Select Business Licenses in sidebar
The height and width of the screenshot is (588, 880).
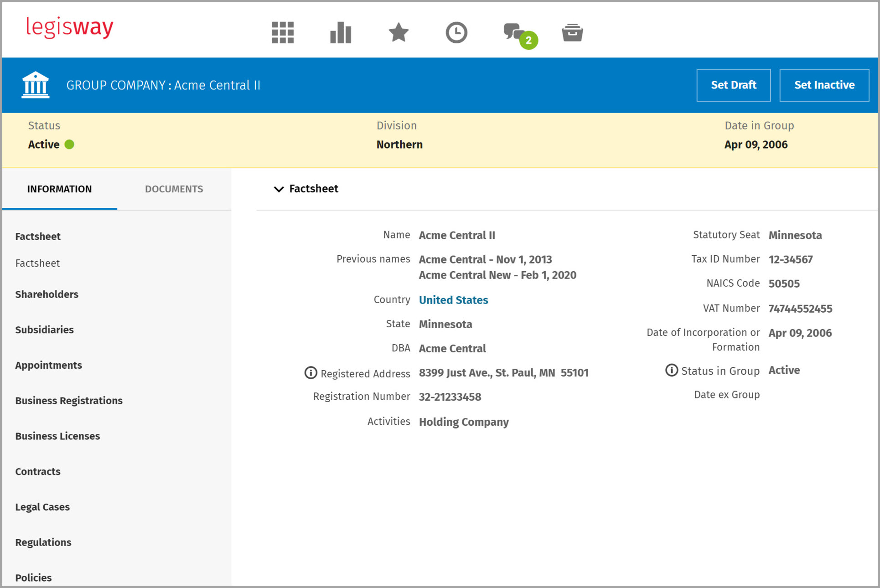[x=57, y=436]
